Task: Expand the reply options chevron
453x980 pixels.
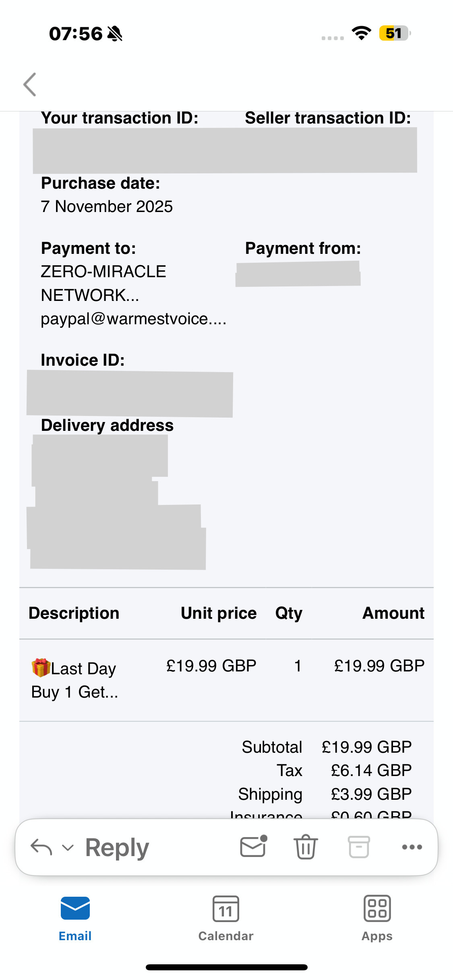Action: point(68,848)
